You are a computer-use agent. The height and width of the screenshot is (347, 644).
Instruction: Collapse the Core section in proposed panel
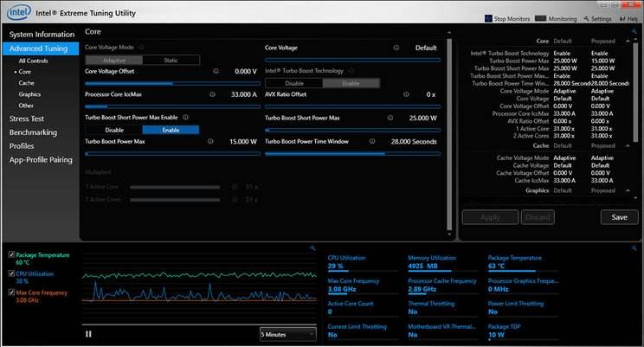[x=628, y=41]
